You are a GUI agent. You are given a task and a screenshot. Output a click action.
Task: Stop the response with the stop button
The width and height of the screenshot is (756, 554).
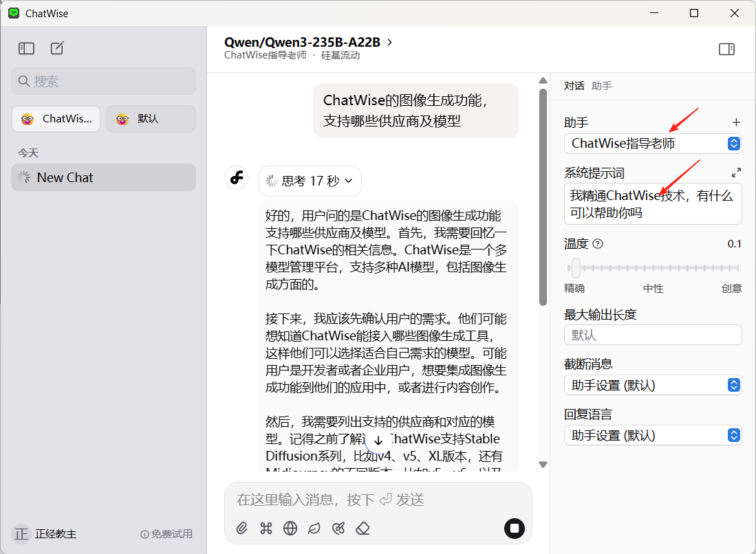point(514,528)
